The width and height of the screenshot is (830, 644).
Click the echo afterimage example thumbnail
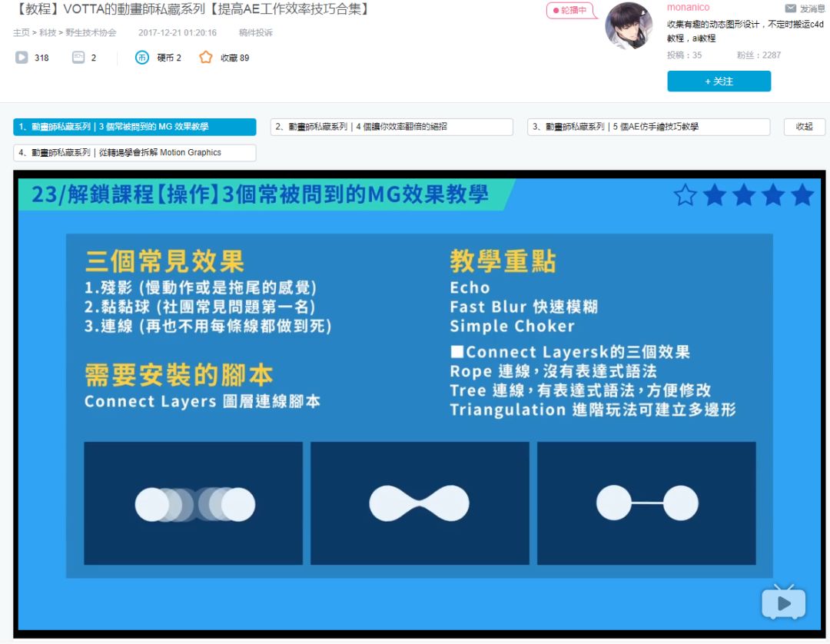(193, 503)
